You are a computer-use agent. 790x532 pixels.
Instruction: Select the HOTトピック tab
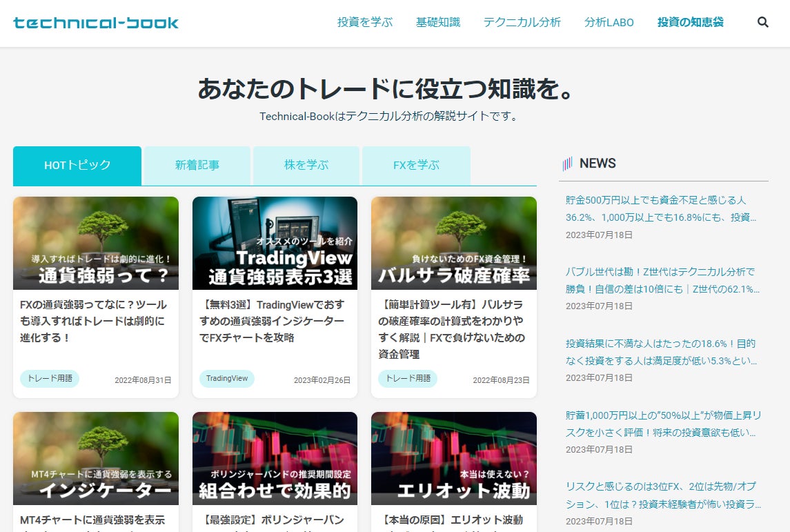coord(77,166)
